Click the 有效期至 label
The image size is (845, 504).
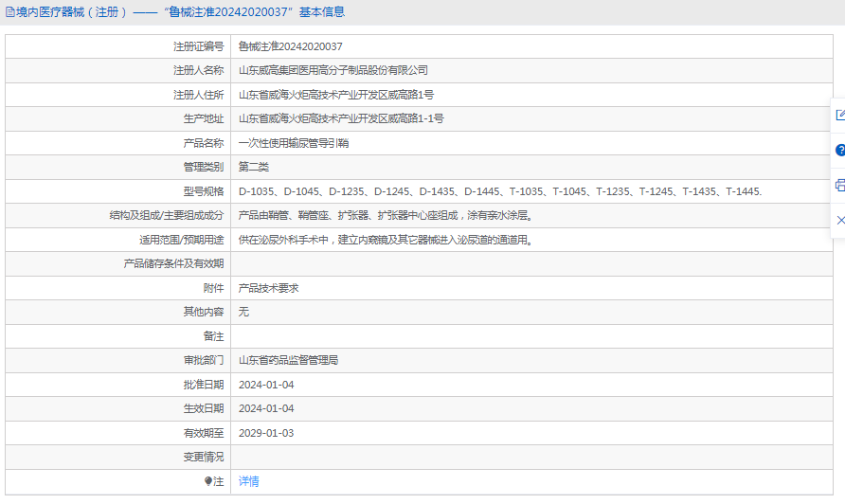pyautogui.click(x=203, y=433)
